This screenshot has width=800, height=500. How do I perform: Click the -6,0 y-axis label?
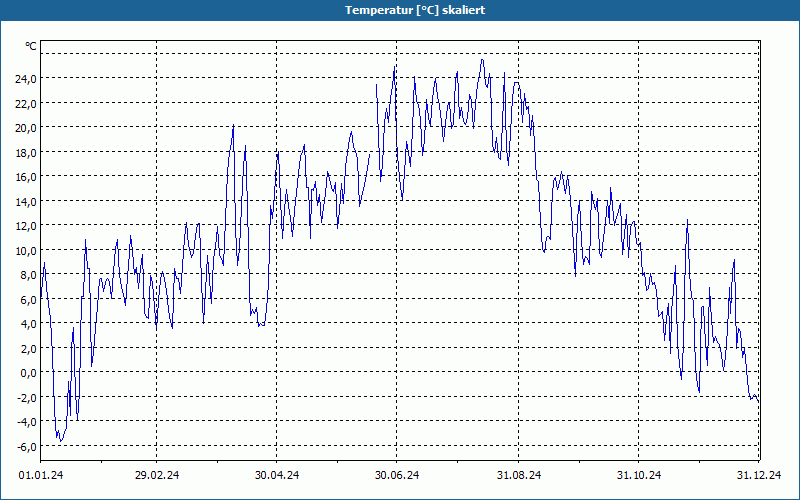coord(28,446)
